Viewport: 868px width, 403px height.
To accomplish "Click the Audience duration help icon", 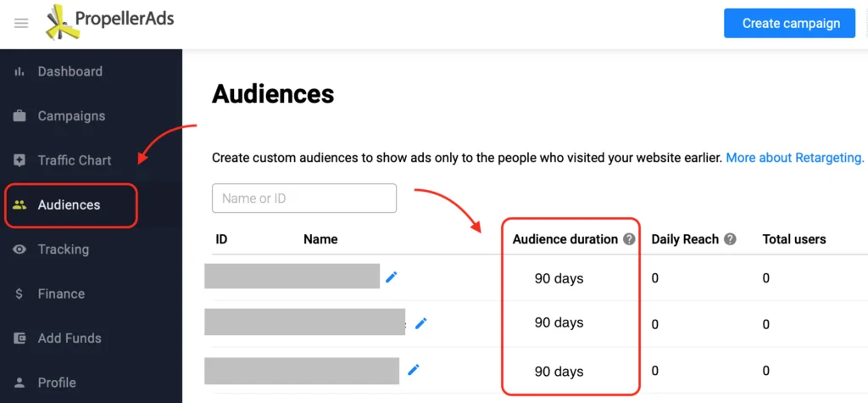I will tap(629, 239).
